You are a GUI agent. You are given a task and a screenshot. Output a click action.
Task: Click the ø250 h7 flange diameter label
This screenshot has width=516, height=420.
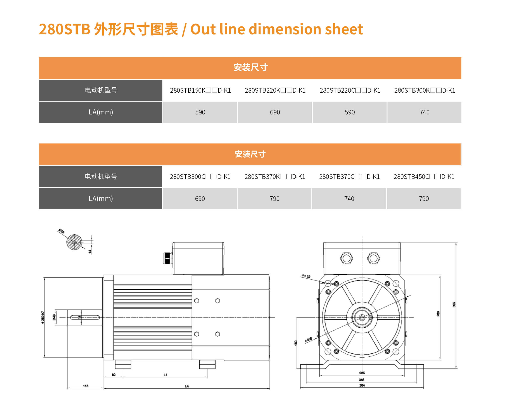pos(43,317)
